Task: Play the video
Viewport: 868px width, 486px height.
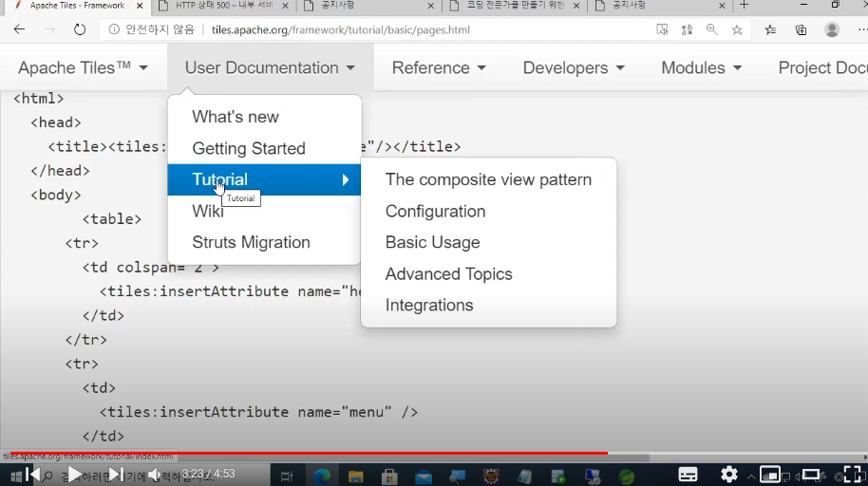Action: (x=74, y=475)
